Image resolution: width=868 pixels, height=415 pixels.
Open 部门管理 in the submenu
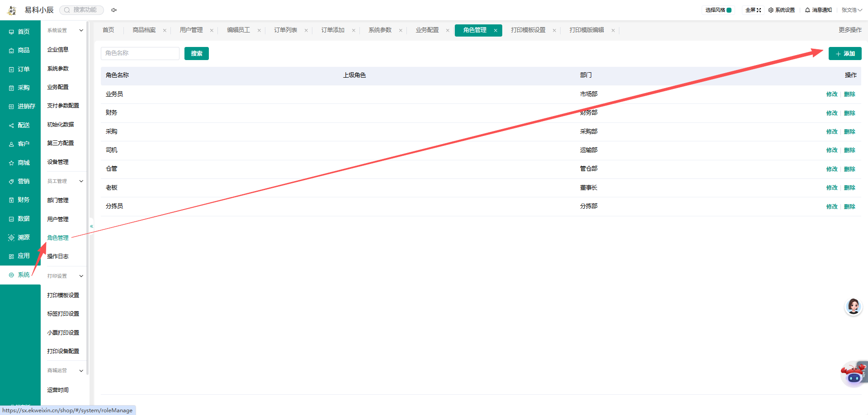(x=58, y=201)
